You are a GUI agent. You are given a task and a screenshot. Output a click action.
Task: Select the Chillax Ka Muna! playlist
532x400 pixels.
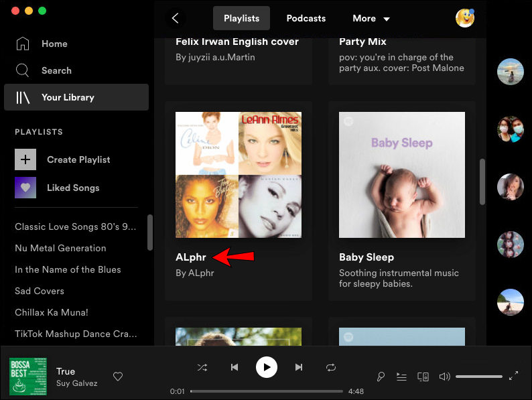(x=52, y=312)
